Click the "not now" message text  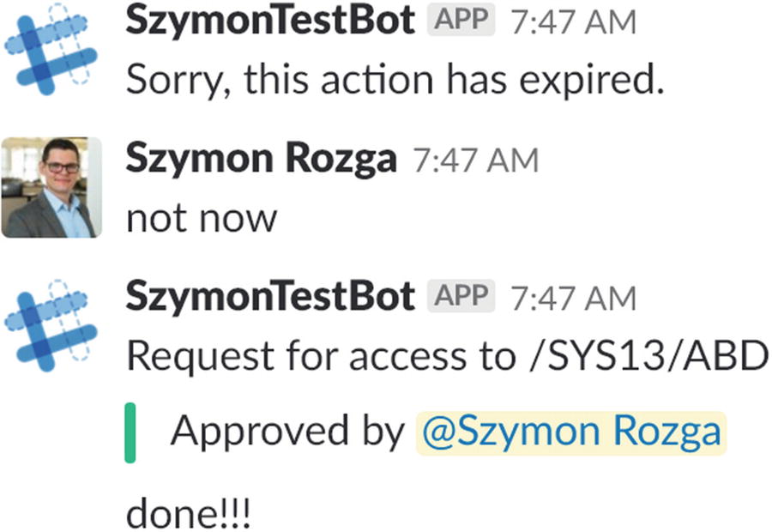pyautogui.click(x=202, y=218)
